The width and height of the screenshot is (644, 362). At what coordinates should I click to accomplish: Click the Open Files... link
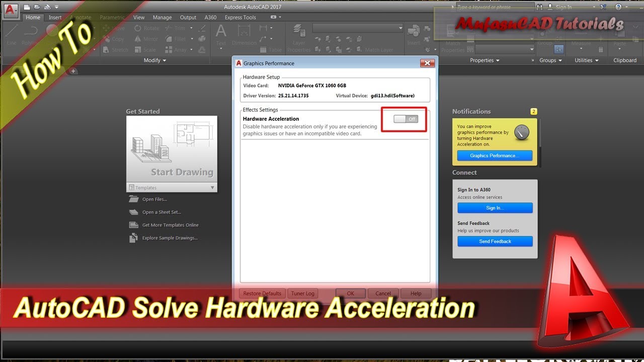(154, 200)
